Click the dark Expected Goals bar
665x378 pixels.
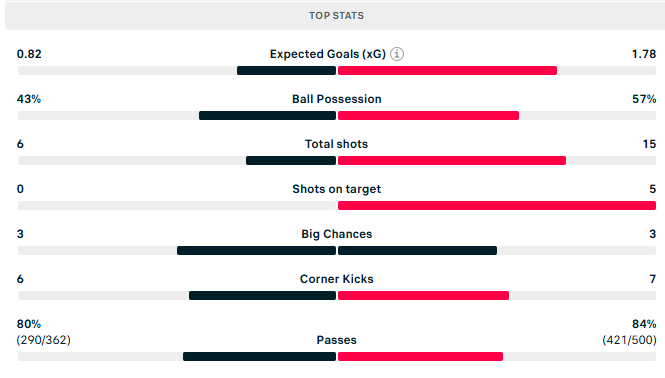pos(286,70)
